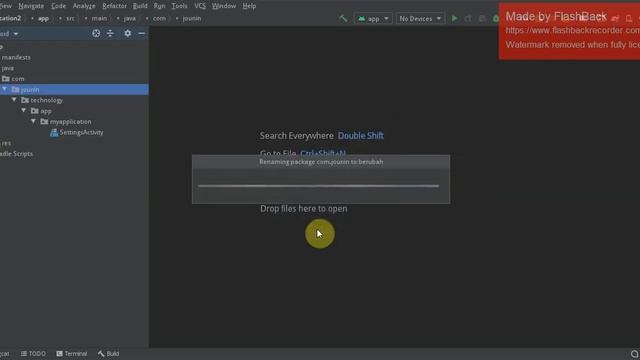640x360 pixels.
Task: Open the Terminal tool window tab
Action: click(72, 353)
